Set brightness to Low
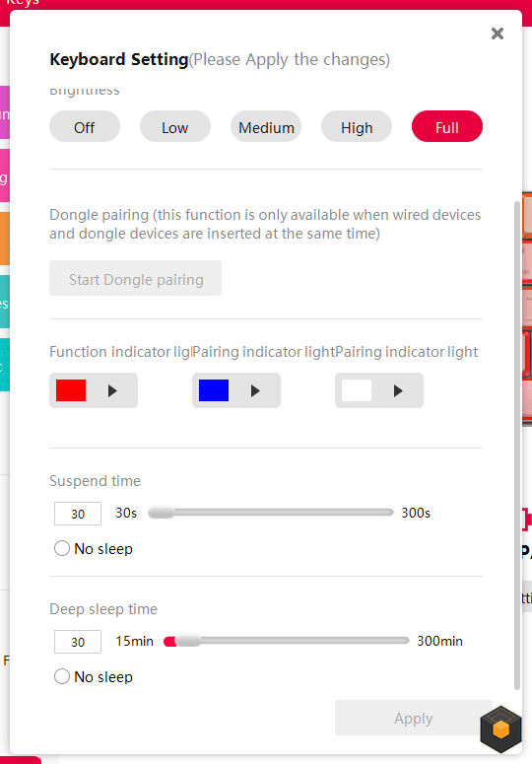The image size is (532, 764). pyautogui.click(x=174, y=127)
